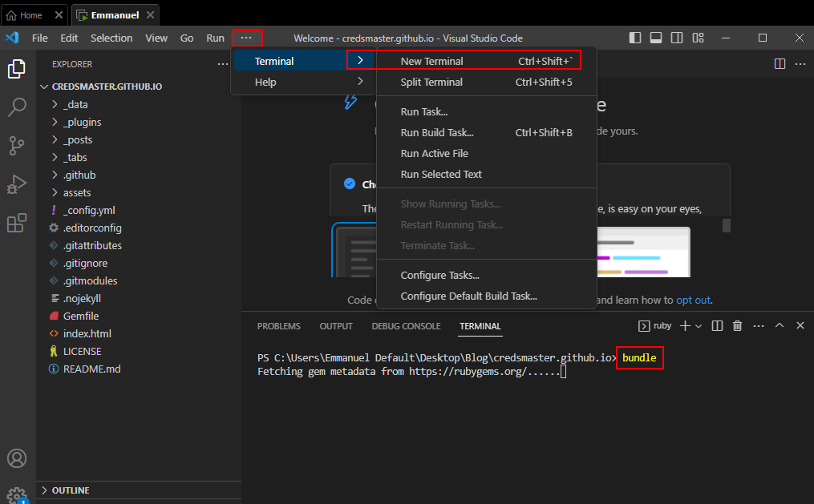Open the Accounts menu icon
814x504 pixels.
click(x=17, y=458)
